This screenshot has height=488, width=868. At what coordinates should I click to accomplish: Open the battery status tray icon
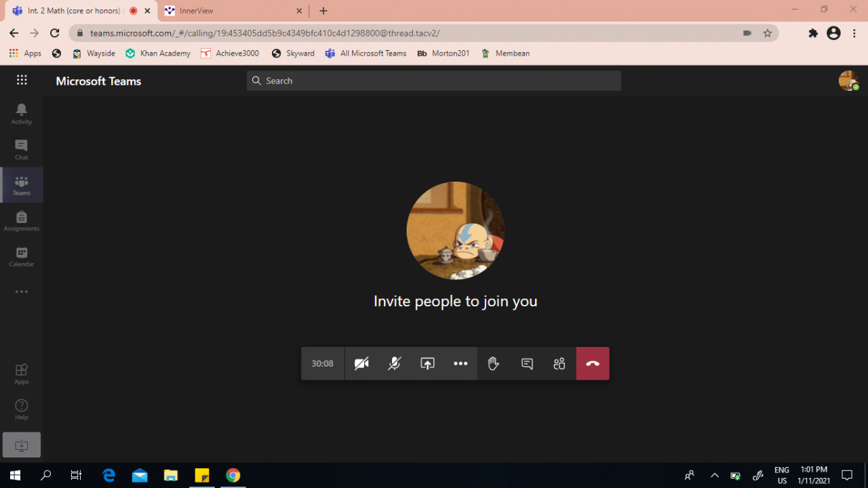735,475
